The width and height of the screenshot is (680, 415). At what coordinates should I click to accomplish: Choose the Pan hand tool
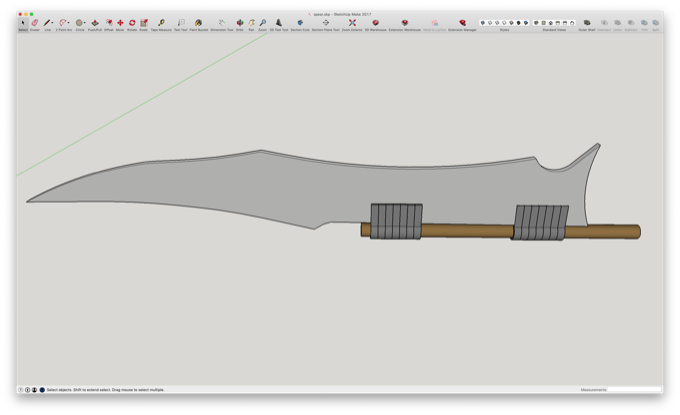click(251, 23)
